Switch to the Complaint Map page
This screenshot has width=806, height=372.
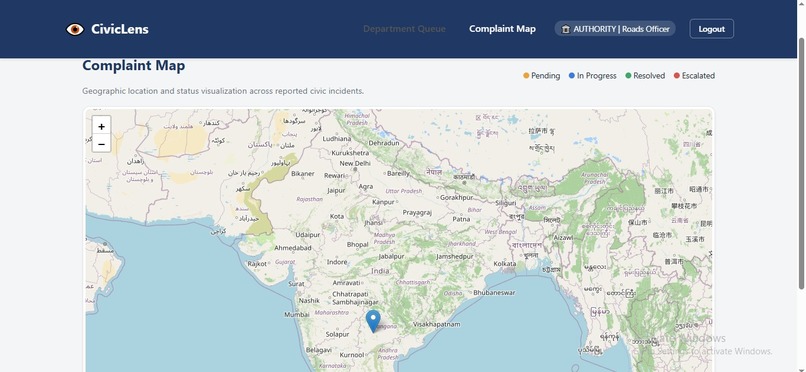click(x=502, y=29)
